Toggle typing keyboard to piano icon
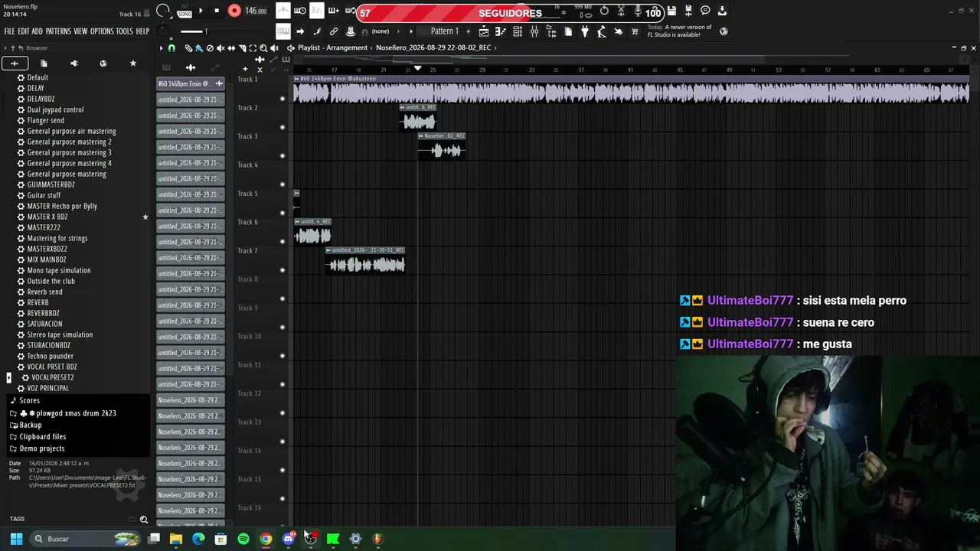This screenshot has width=980, height=551. click(x=283, y=31)
